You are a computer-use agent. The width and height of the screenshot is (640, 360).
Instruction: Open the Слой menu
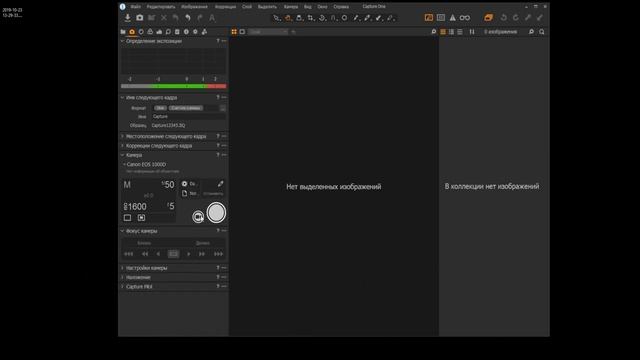tap(247, 7)
